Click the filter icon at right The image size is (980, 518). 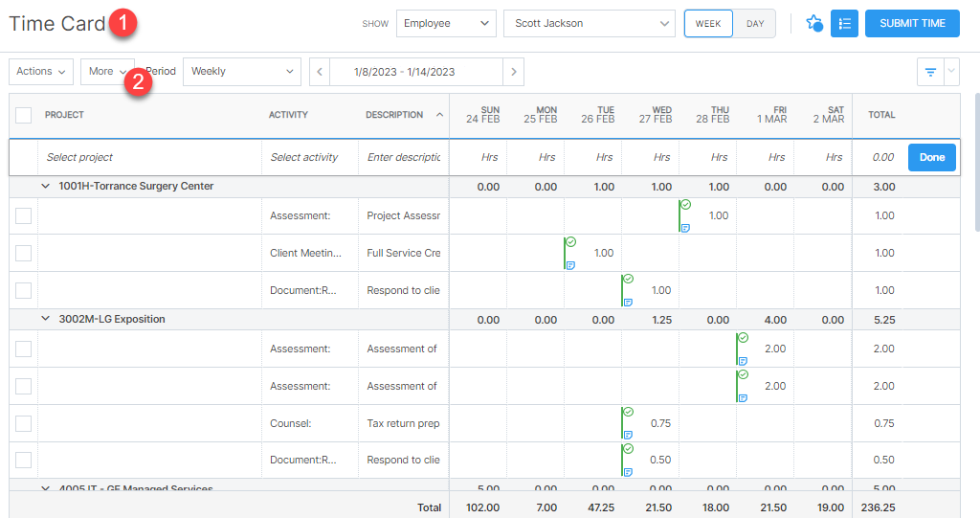(x=929, y=72)
